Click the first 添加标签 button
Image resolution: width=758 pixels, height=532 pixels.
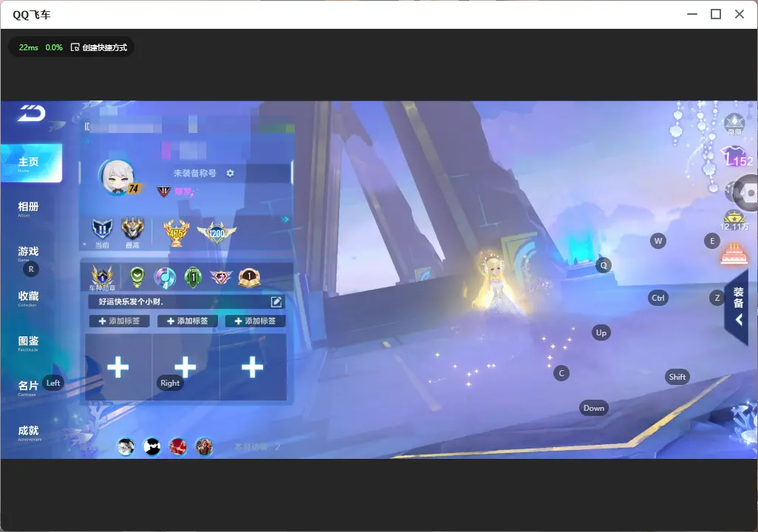pyautogui.click(x=120, y=321)
